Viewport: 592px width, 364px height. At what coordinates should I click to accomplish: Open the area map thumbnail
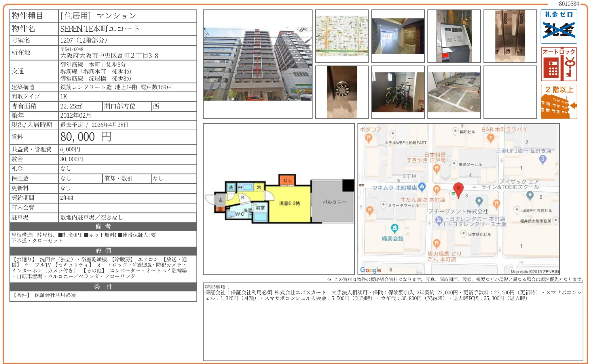[x=341, y=36]
